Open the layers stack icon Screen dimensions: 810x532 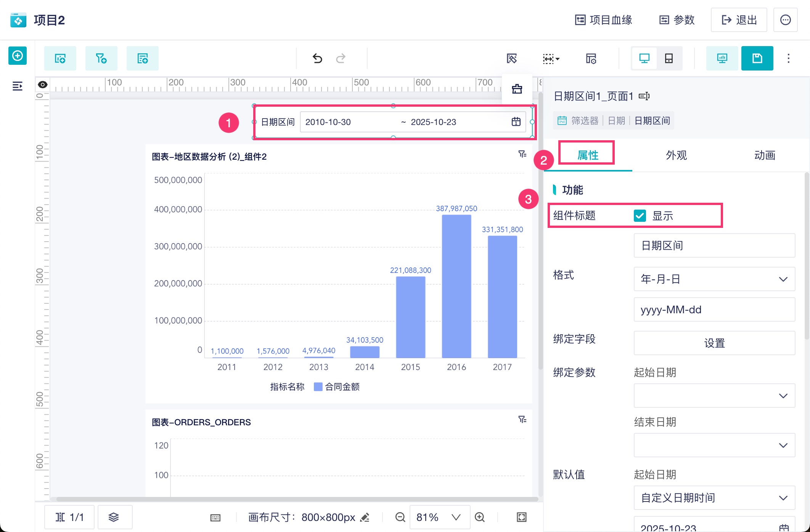click(x=114, y=517)
